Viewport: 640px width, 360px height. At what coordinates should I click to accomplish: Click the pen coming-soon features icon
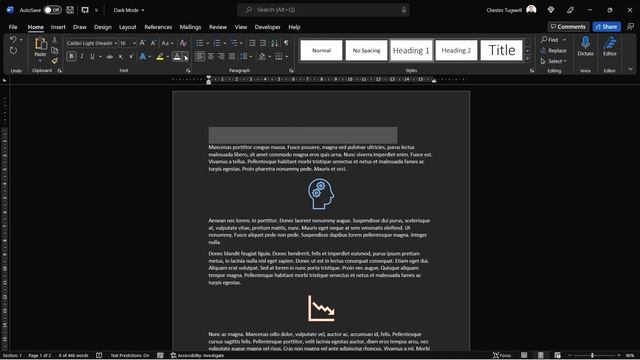point(570,10)
